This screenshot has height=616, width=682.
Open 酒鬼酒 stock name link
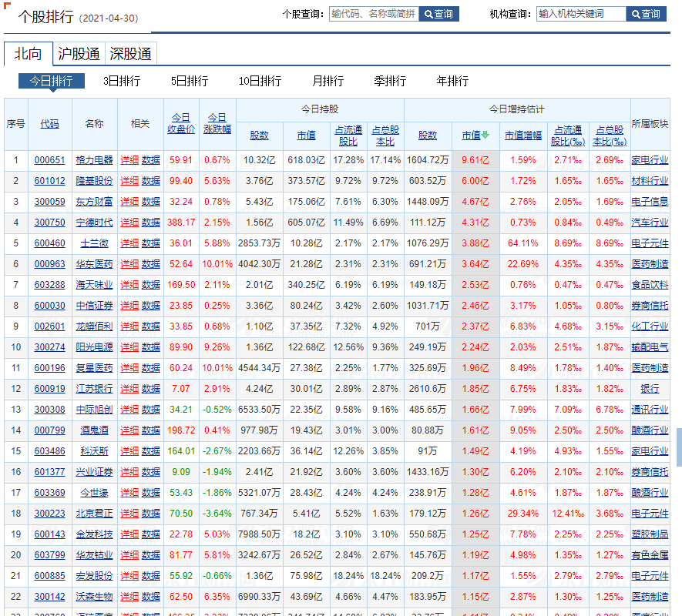coord(94,430)
